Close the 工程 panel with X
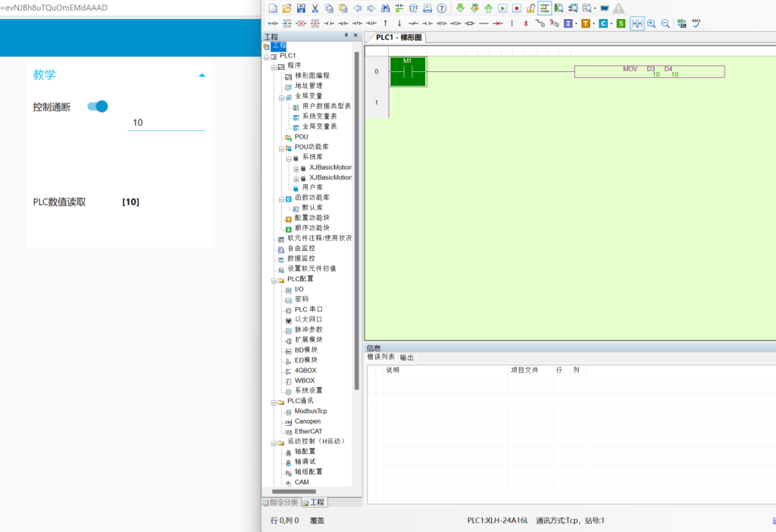 (x=355, y=36)
